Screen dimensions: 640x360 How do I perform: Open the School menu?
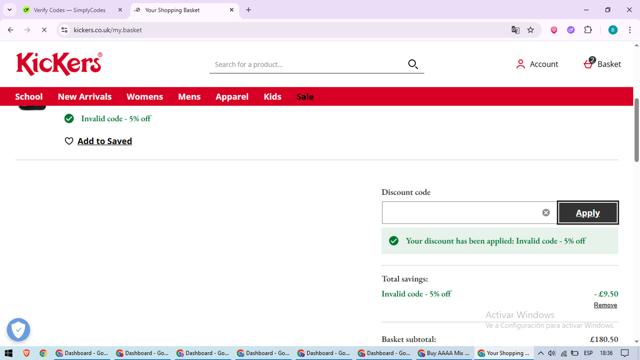(29, 97)
